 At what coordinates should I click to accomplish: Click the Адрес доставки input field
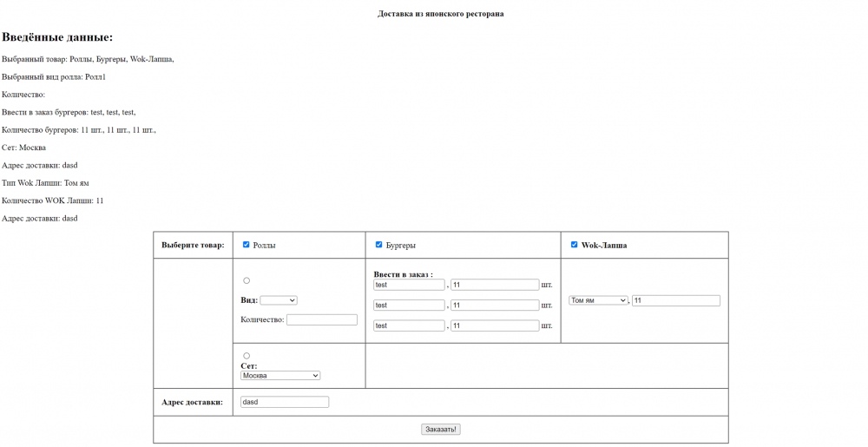pyautogui.click(x=285, y=402)
